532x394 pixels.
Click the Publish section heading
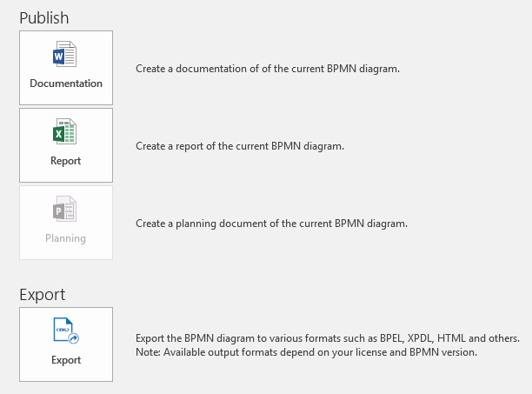coord(44,18)
